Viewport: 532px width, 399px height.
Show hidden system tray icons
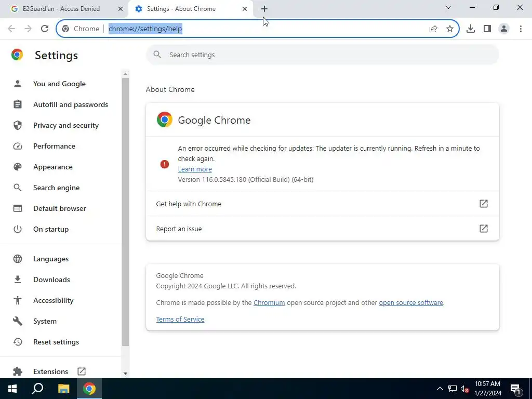click(x=440, y=389)
